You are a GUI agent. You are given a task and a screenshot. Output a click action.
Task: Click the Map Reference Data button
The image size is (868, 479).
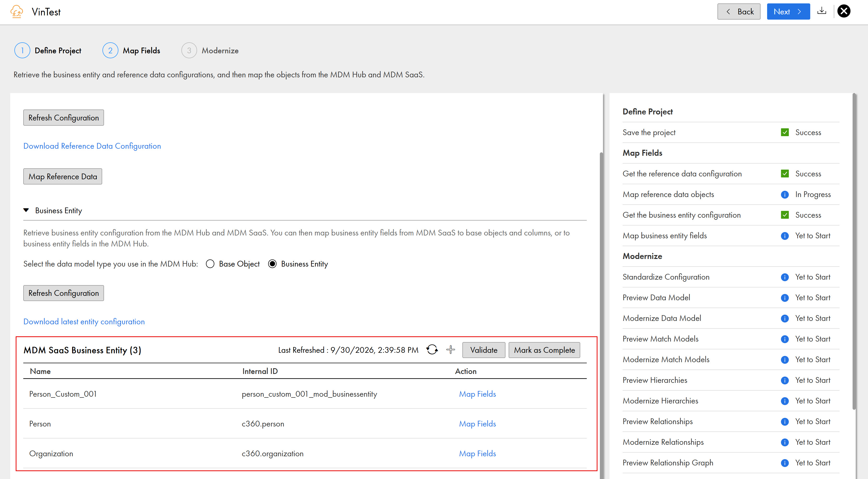click(x=63, y=176)
